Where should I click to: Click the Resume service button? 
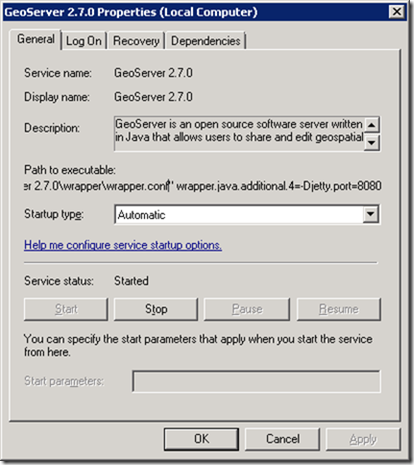[338, 309]
